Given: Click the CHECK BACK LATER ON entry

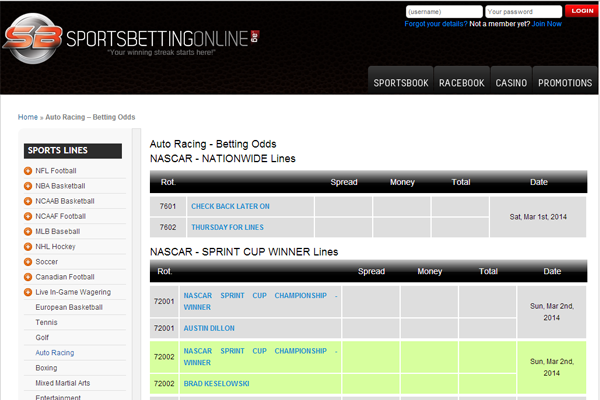Looking at the screenshot, I should click(x=230, y=206).
